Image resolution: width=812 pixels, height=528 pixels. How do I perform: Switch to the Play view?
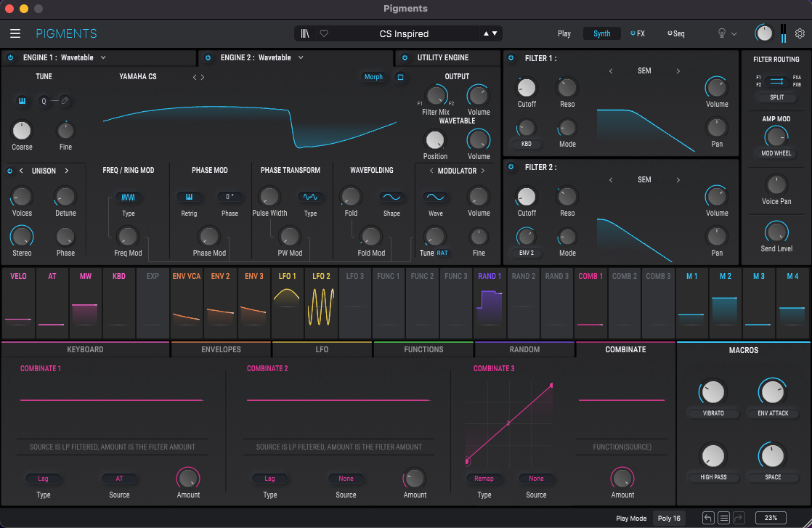[564, 33]
